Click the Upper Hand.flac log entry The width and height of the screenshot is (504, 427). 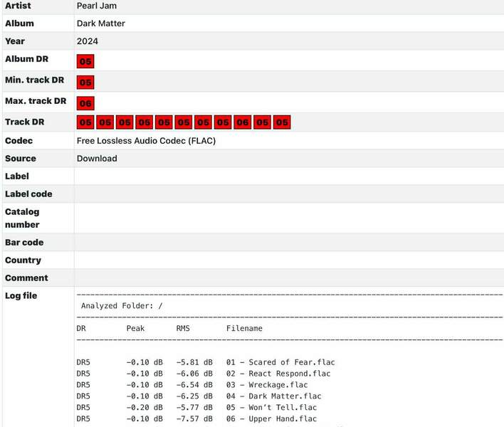(273, 419)
